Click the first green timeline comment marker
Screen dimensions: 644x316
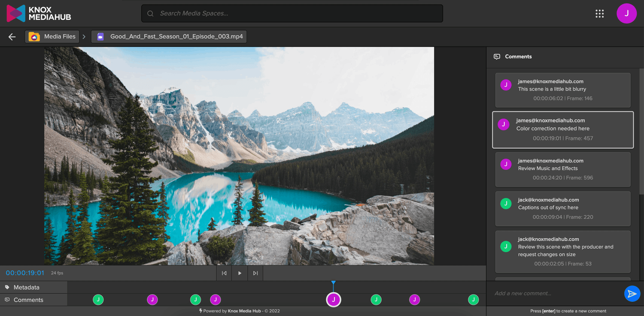[x=98, y=300]
